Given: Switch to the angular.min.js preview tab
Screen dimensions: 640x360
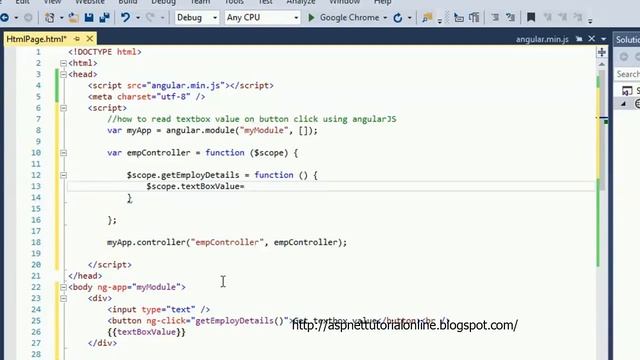Looking at the screenshot, I should click(x=542, y=39).
